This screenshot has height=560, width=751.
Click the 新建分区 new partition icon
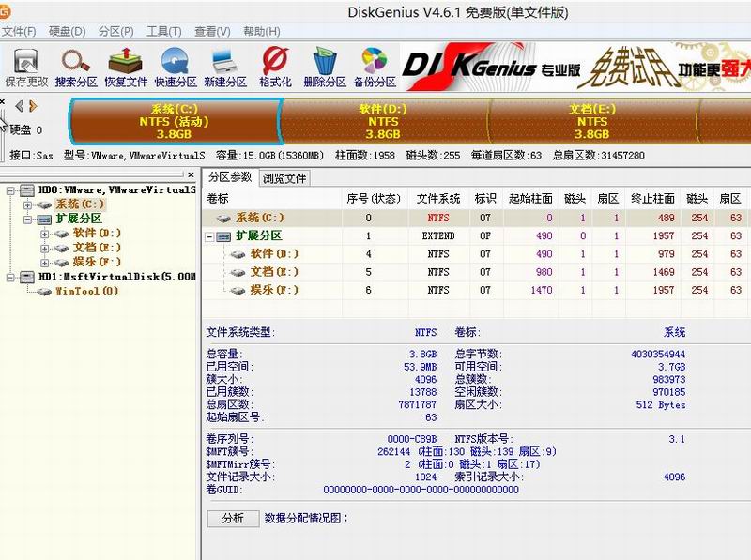pos(225,68)
